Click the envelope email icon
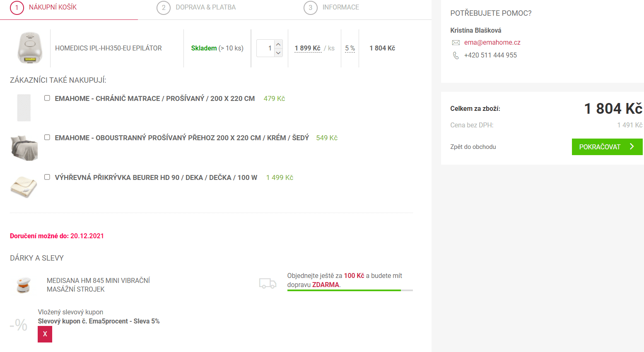The width and height of the screenshot is (644, 352). (456, 43)
